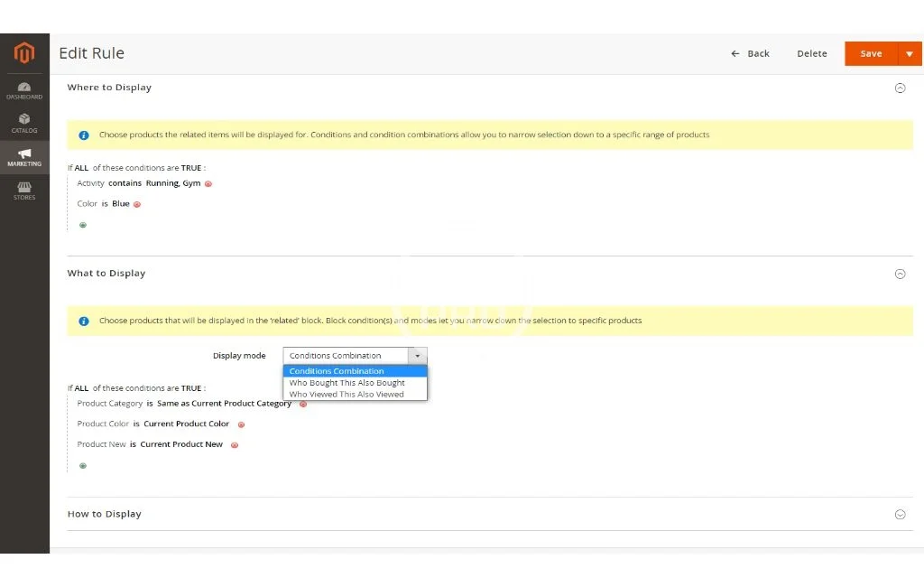Expand the How to Display section
The height and width of the screenshot is (587, 924).
coord(900,515)
